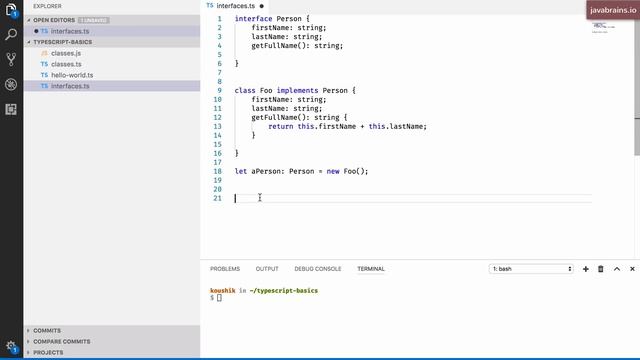Switch to the PROBLEMS tab

(x=225, y=269)
